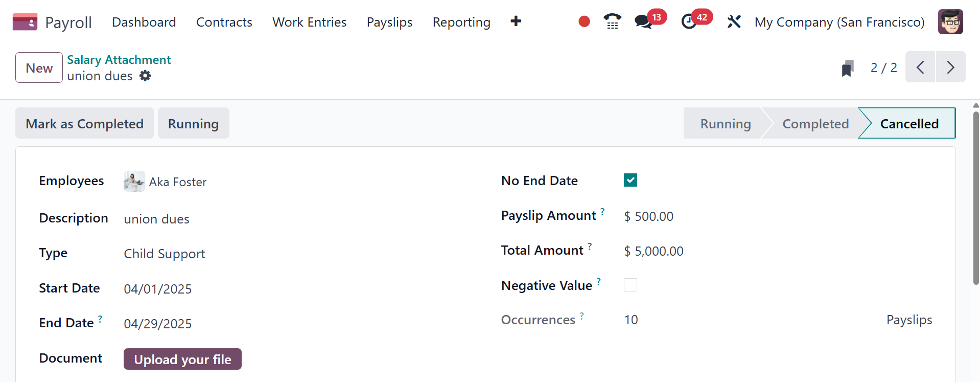Uncheck the No End Date checkbox
The image size is (980, 382).
pos(630,180)
